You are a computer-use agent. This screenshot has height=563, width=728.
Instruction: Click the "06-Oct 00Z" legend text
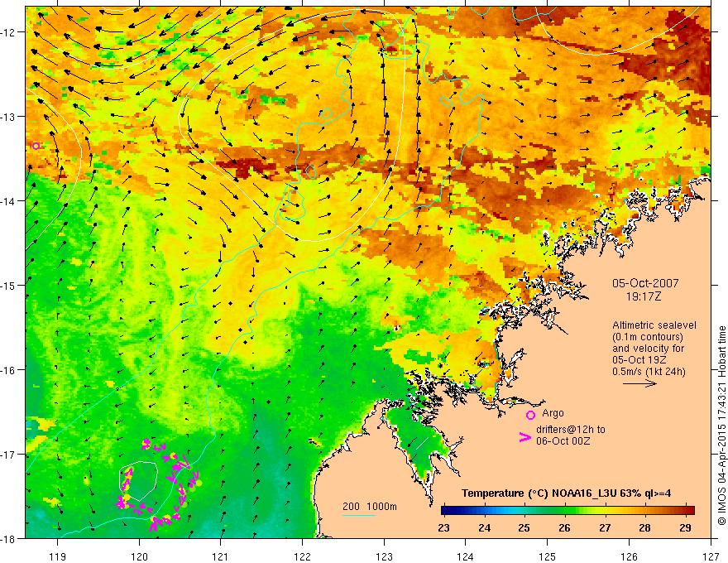tap(563, 440)
